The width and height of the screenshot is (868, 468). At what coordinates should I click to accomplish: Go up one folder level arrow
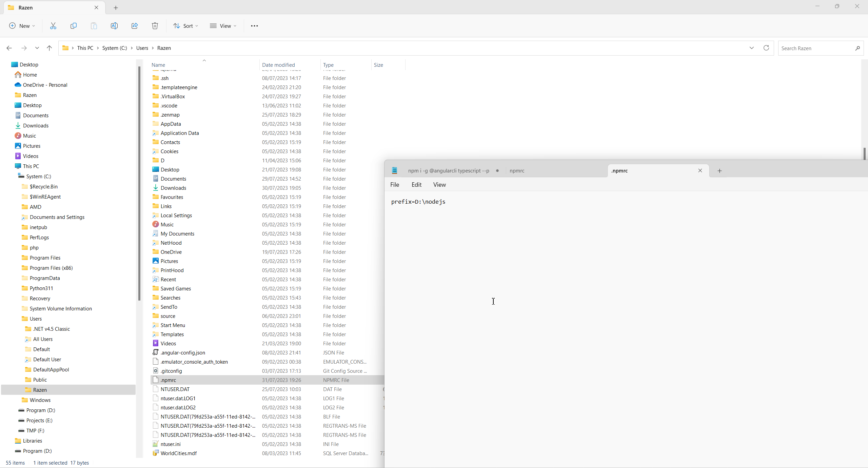coord(50,48)
